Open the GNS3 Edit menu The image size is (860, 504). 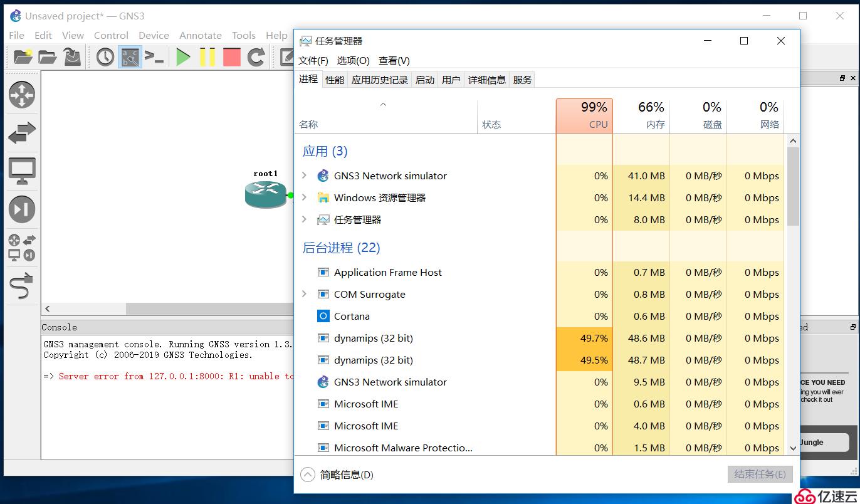click(43, 35)
